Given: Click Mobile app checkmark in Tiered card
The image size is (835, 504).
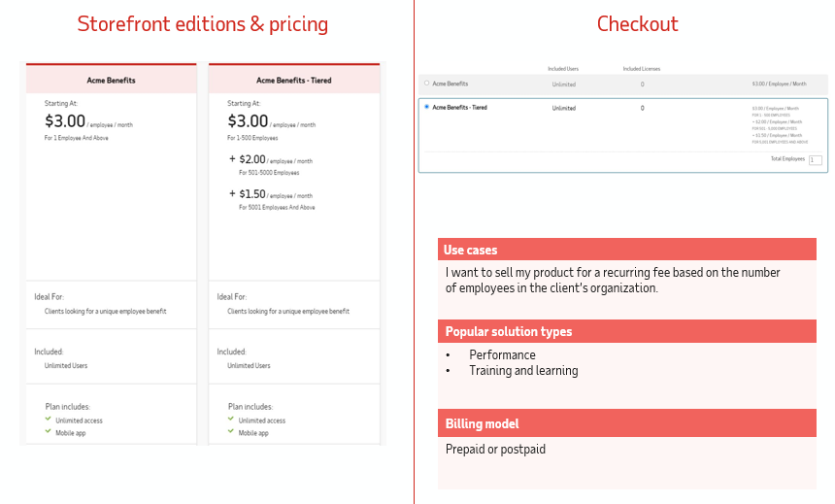Looking at the screenshot, I should (231, 432).
